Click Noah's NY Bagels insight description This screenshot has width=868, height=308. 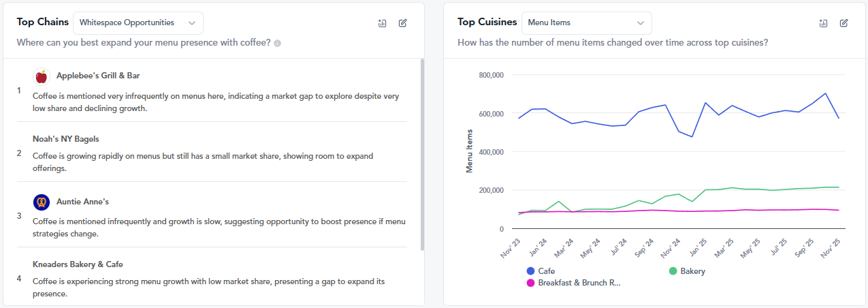click(203, 162)
